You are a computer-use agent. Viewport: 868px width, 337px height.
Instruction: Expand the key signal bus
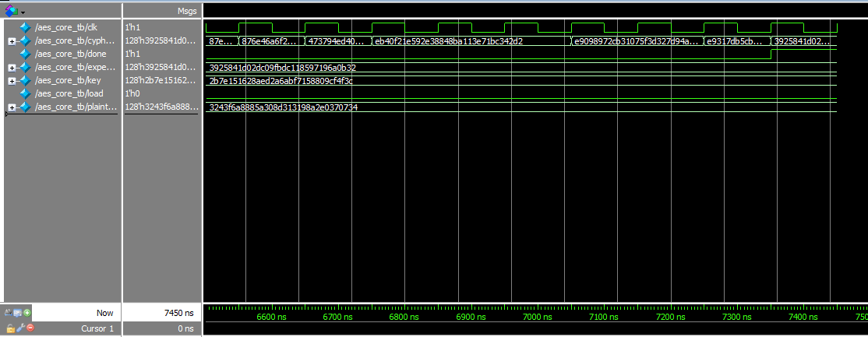click(11, 80)
